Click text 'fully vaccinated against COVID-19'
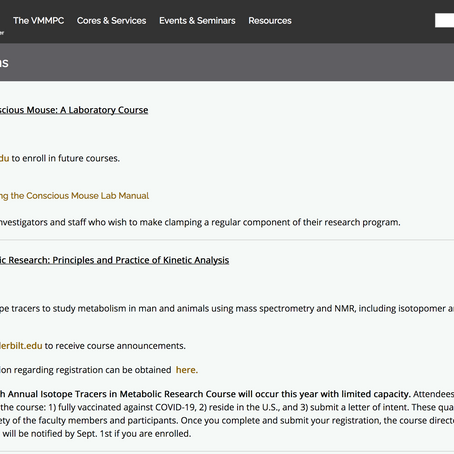Screen dimensions: 454x454 pyautogui.click(x=127, y=407)
